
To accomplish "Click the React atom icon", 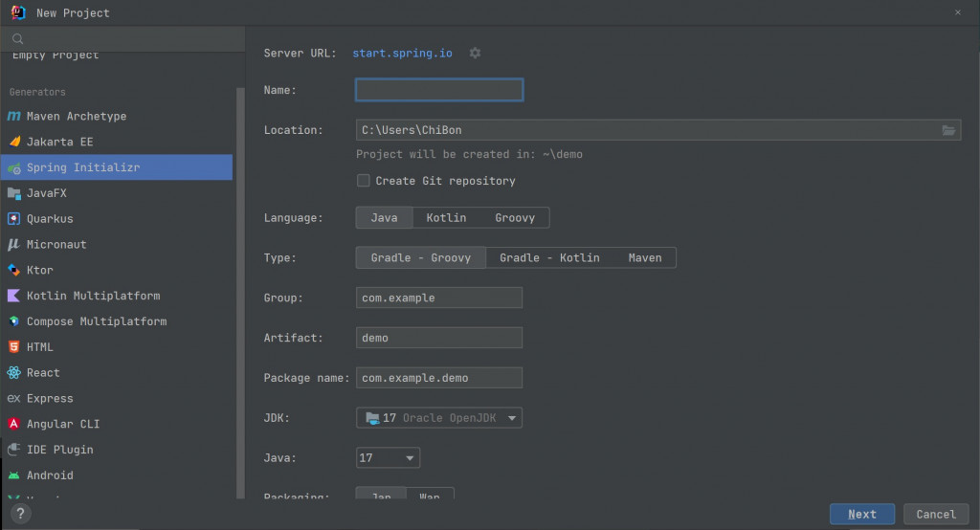I will [13, 372].
